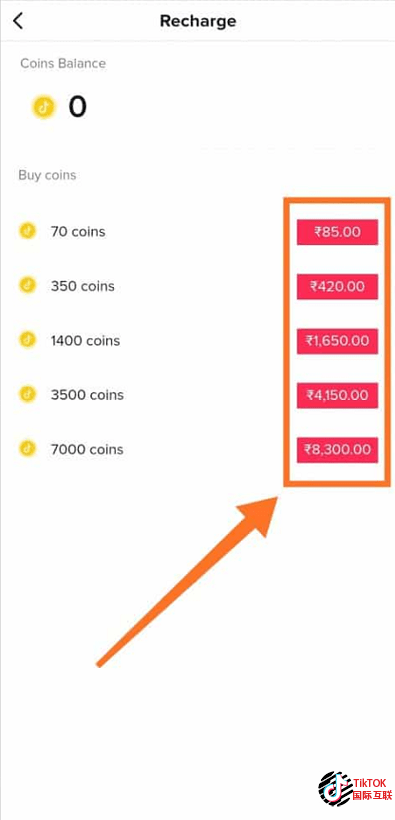Select the 7000 coins label
Screen dimensions: 395x820
(87, 449)
